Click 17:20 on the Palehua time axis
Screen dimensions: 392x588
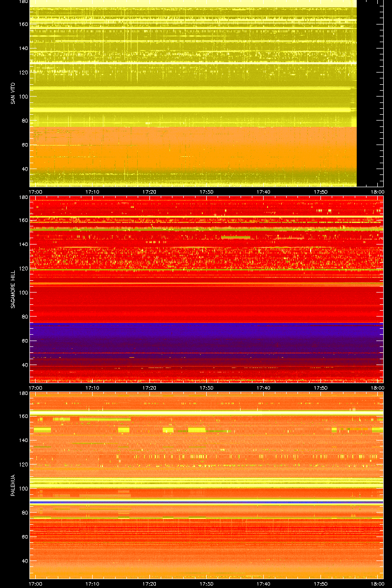point(149,584)
